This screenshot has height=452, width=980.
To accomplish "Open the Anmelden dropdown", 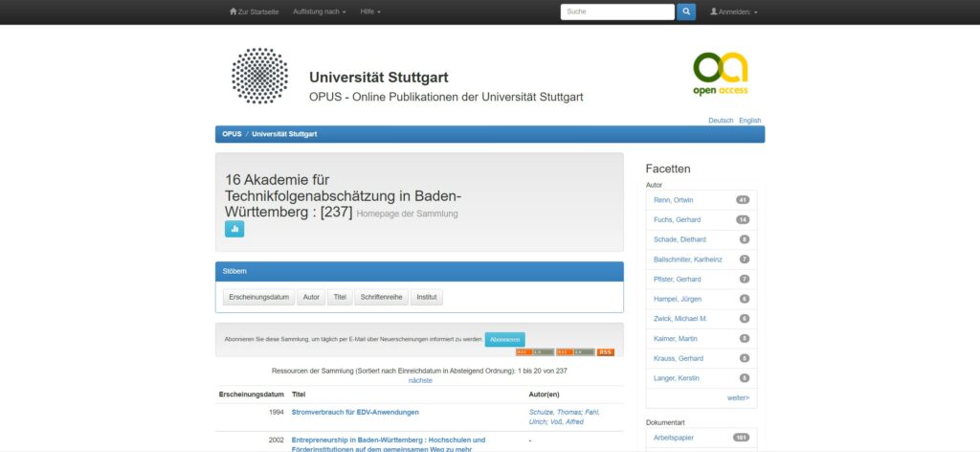I will click(734, 11).
